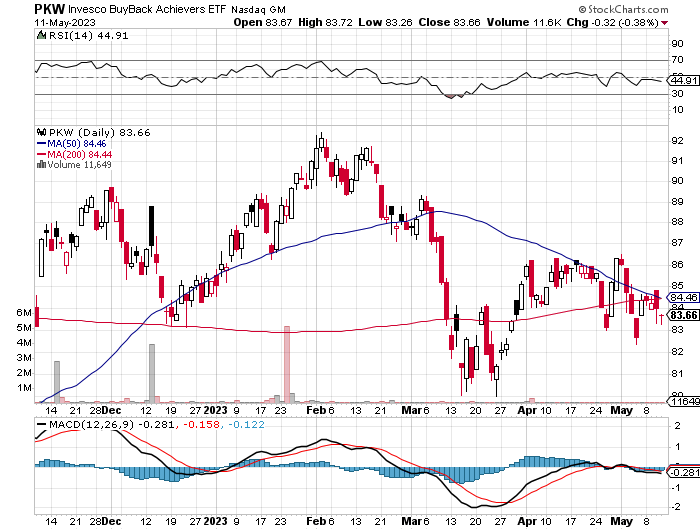Image resolution: width=700 pixels, height=530 pixels.
Task: Click the Chg -0.32 (-0.38%) value
Action: [x=612, y=22]
